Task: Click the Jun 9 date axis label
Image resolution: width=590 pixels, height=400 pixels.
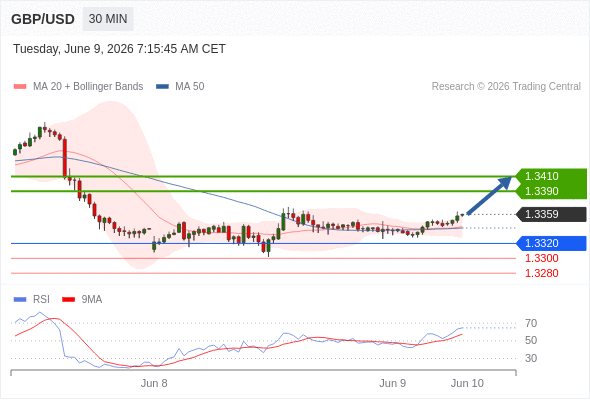Action: point(392,383)
